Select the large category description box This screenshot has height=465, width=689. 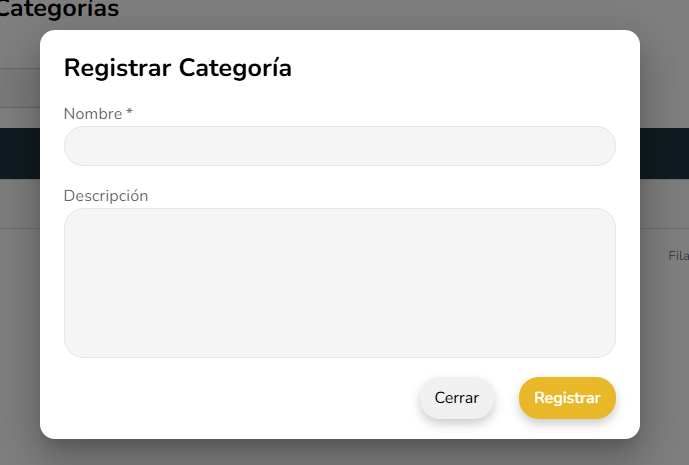pos(339,282)
